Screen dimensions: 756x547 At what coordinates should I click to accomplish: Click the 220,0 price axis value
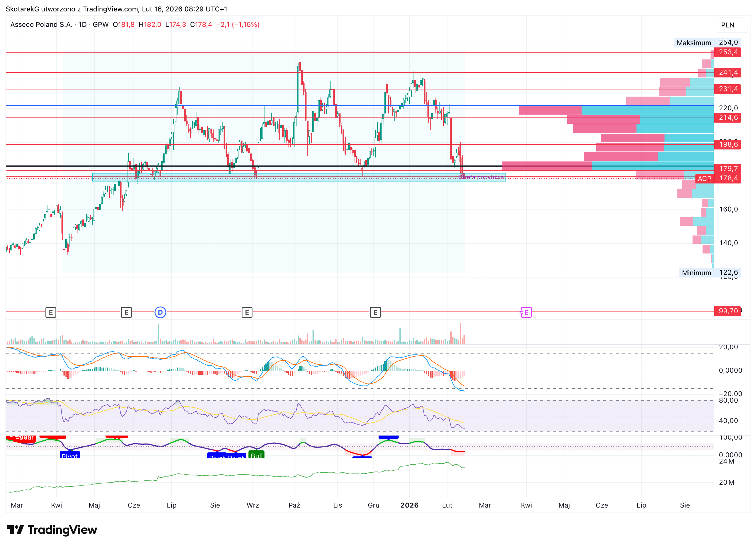(x=728, y=108)
